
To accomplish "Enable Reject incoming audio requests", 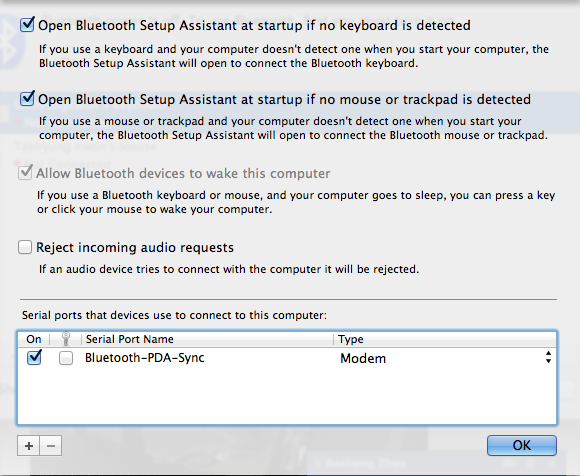I will coord(25,247).
